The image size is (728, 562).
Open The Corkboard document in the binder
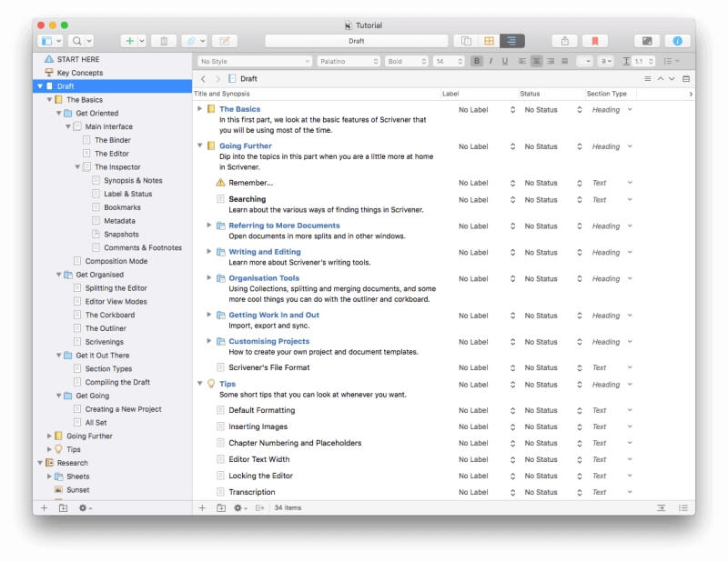[x=110, y=316]
